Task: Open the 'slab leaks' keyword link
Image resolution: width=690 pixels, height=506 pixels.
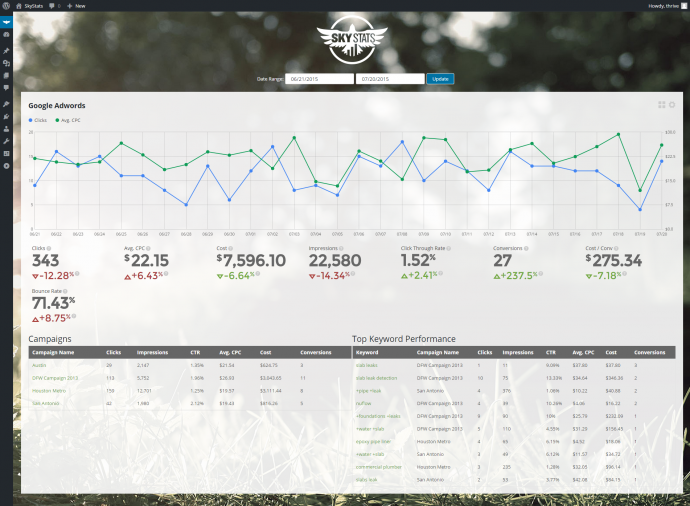Action: [367, 365]
